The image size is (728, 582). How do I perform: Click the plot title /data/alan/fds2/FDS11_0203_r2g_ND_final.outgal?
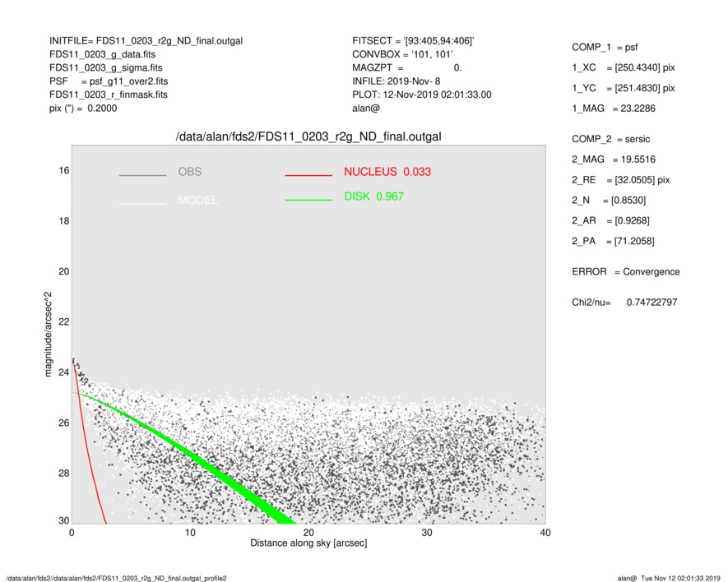[x=308, y=137]
